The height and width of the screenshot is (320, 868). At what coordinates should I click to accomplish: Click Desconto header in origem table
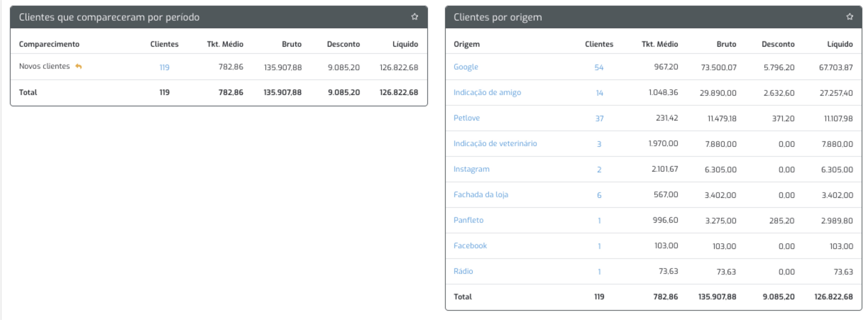[x=778, y=44]
